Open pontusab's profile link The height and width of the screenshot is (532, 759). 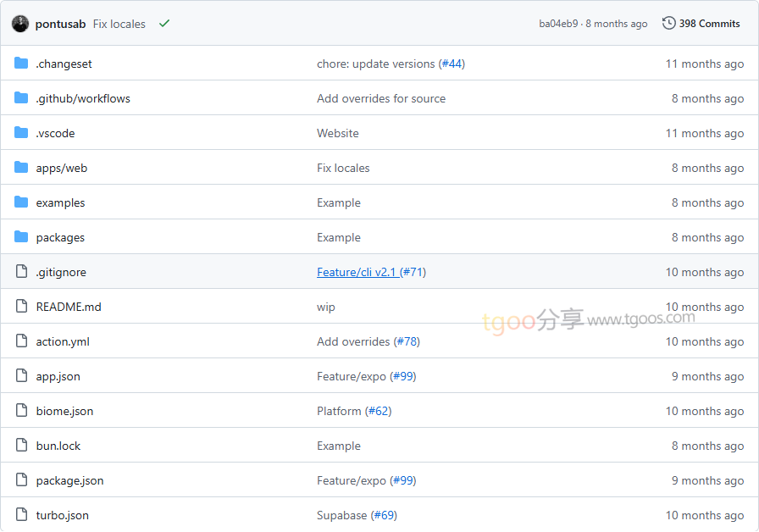(x=61, y=24)
